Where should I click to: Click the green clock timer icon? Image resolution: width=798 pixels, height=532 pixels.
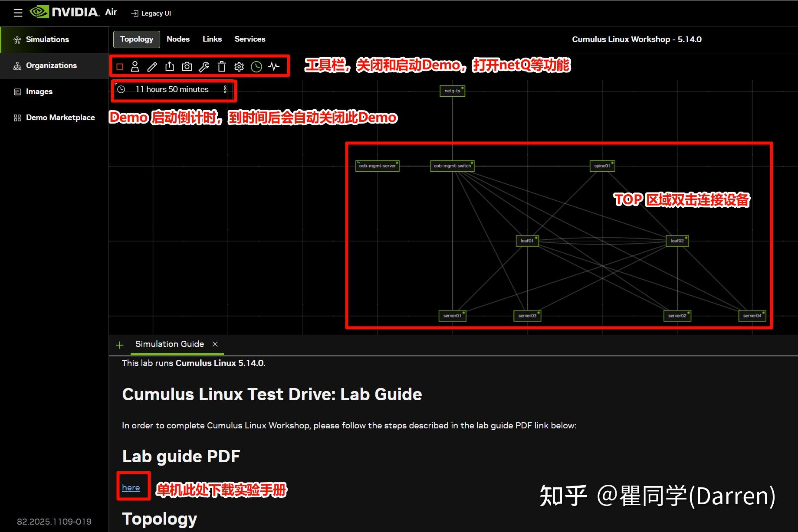point(256,66)
